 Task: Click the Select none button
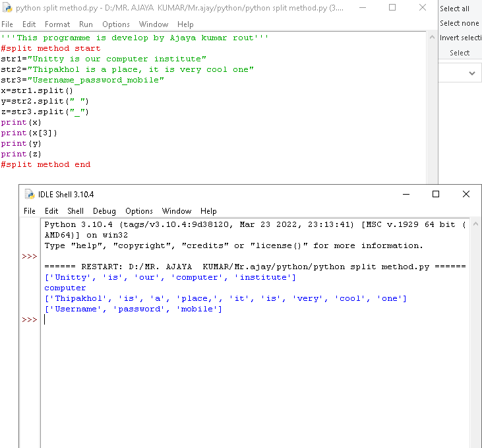click(x=459, y=23)
